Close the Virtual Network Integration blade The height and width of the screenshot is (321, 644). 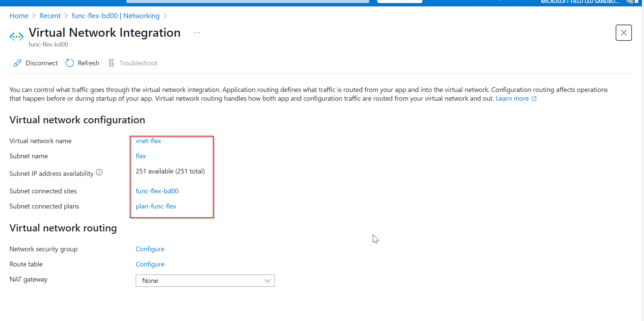click(x=623, y=33)
